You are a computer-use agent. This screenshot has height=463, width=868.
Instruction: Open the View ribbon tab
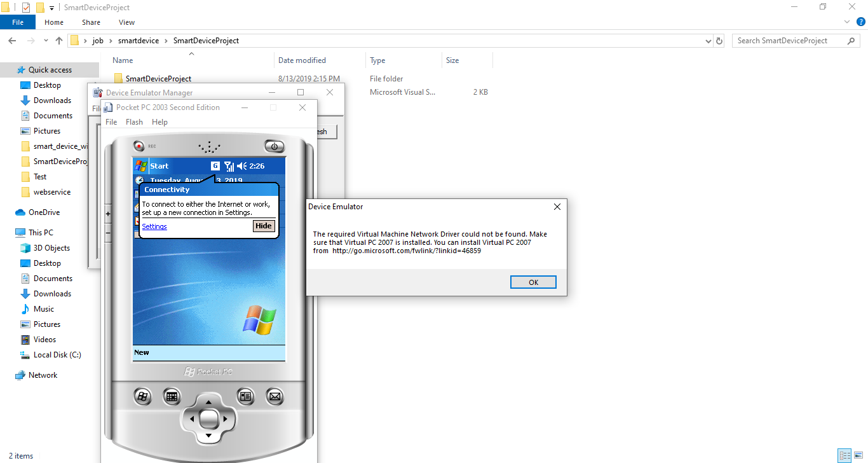click(x=127, y=22)
